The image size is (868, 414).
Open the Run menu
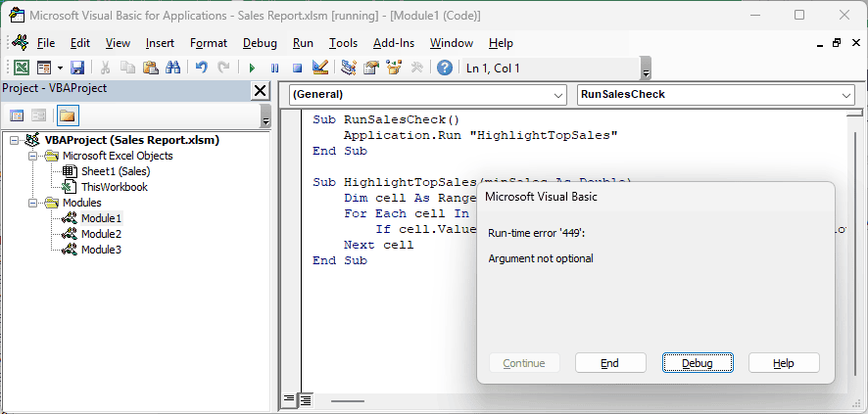tap(304, 43)
